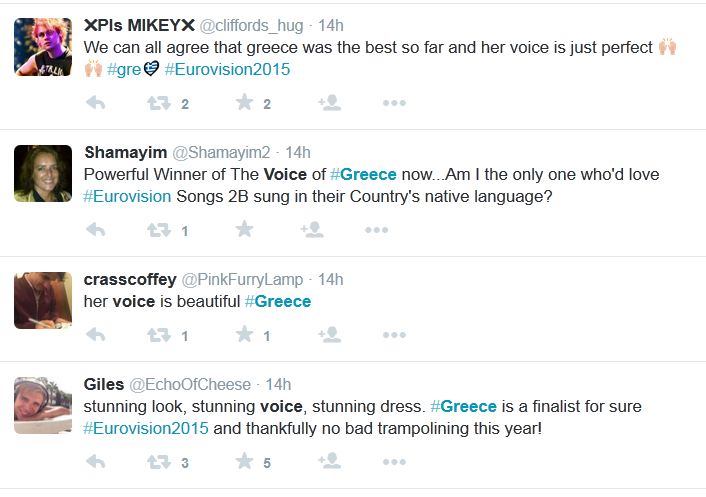
Task: Reply to Shamayim's tweet
Action: point(96,230)
